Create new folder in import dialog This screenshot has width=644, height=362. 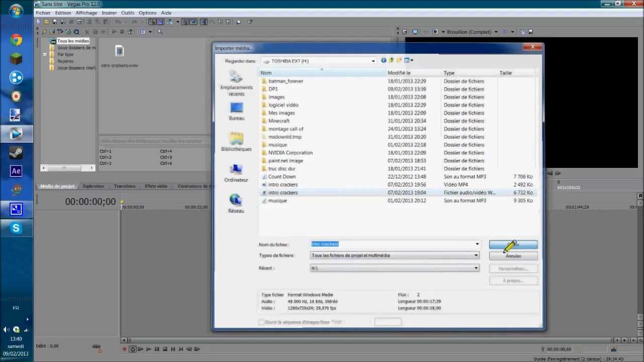coord(399,60)
